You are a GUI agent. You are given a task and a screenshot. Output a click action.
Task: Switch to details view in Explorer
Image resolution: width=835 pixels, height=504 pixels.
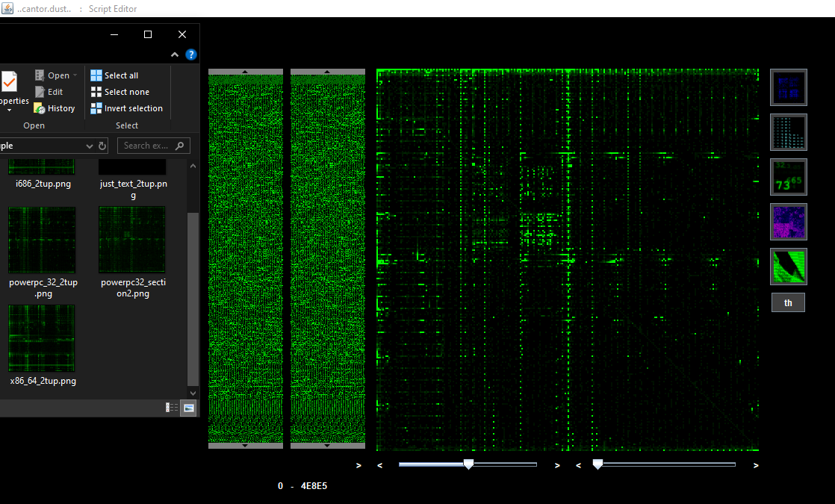click(172, 408)
